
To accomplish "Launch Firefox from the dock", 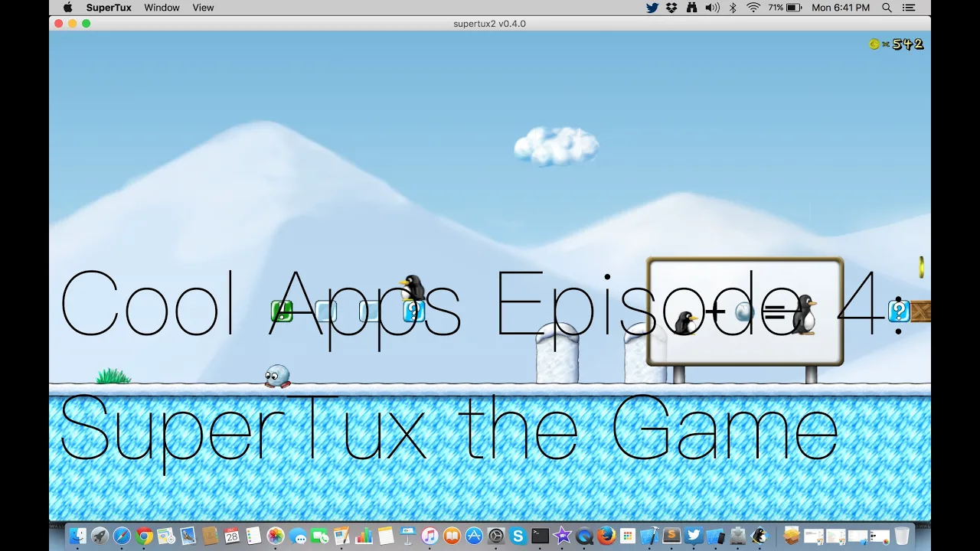I will (606, 536).
